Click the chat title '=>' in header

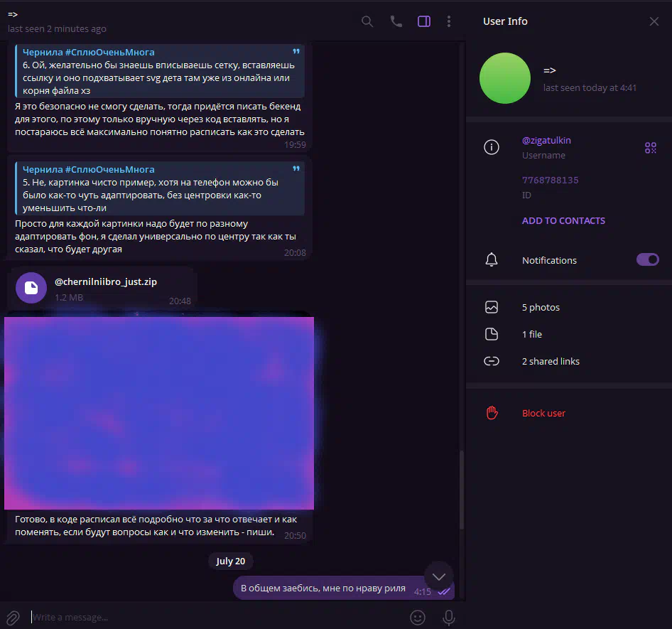coord(13,15)
